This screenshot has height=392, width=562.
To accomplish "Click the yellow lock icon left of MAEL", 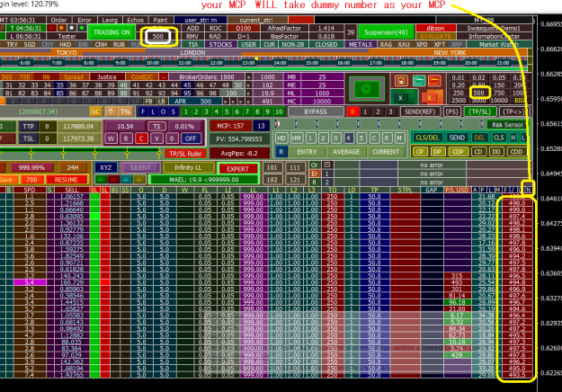I will (139, 179).
